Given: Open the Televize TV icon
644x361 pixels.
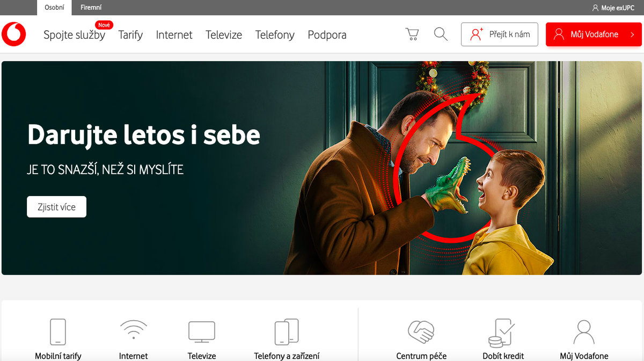Looking at the screenshot, I should pyautogui.click(x=201, y=330).
